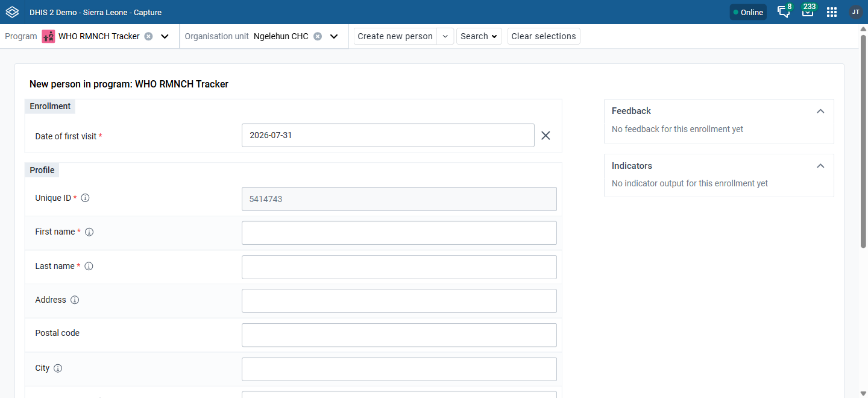Screen dimensions: 868x398
Task: Open the messages icon with badge 8
Action: coord(784,11)
